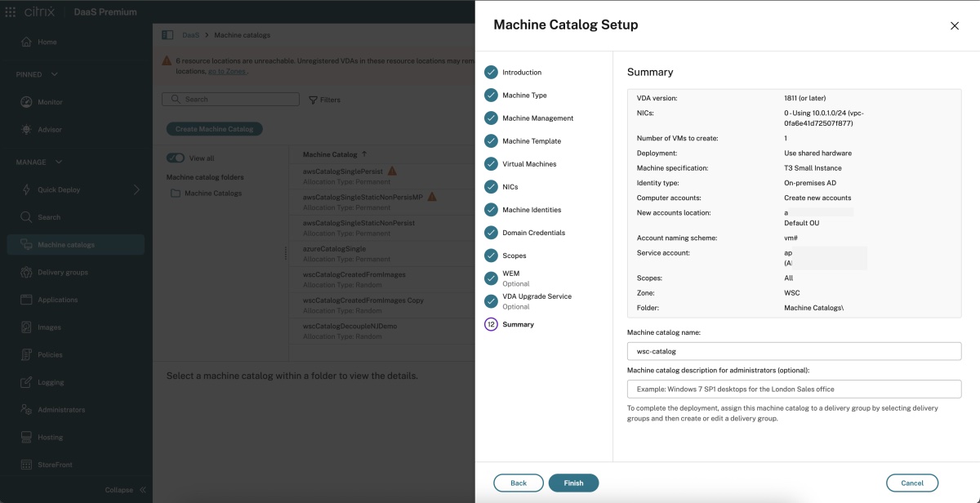The image size is (980, 503).
Task: Select the Machine Catalogs folder
Action: click(206, 194)
